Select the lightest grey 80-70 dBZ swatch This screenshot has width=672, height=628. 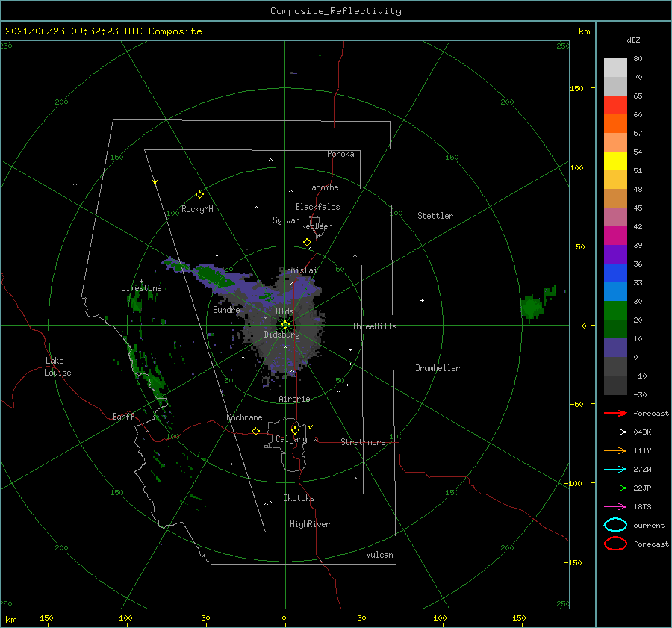(615, 68)
